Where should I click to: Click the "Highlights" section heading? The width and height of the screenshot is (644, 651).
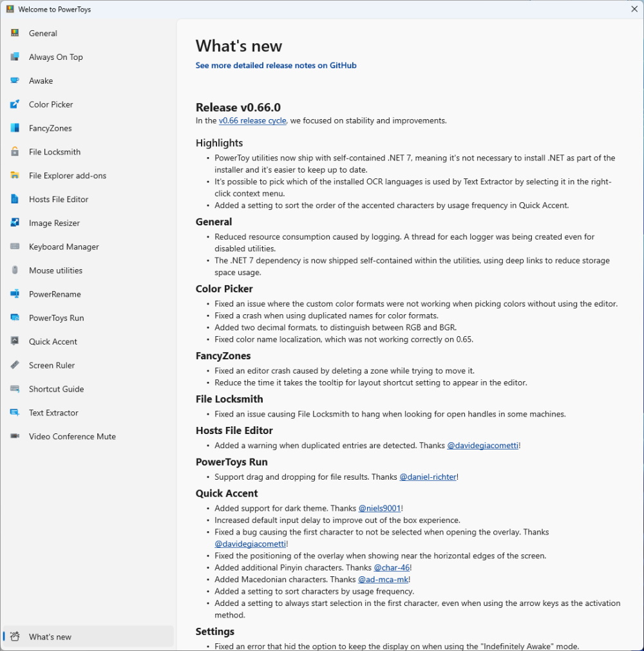click(x=219, y=143)
